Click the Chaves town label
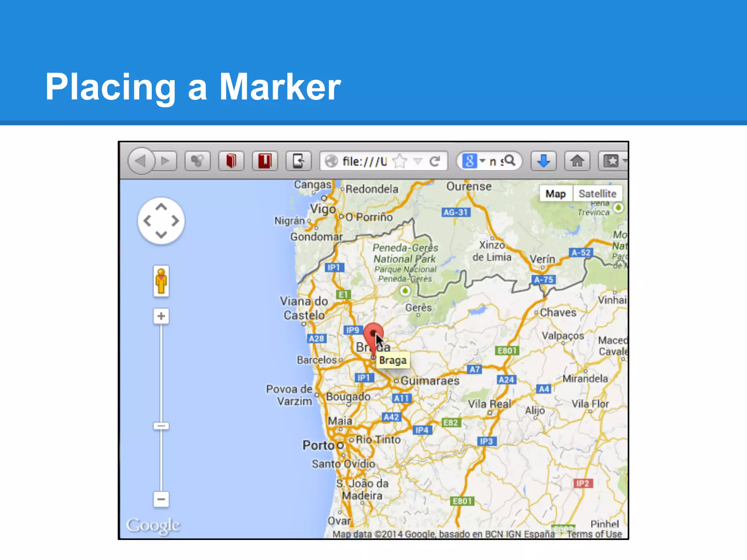Viewport: 747px width, 560px height. pyautogui.click(x=558, y=312)
